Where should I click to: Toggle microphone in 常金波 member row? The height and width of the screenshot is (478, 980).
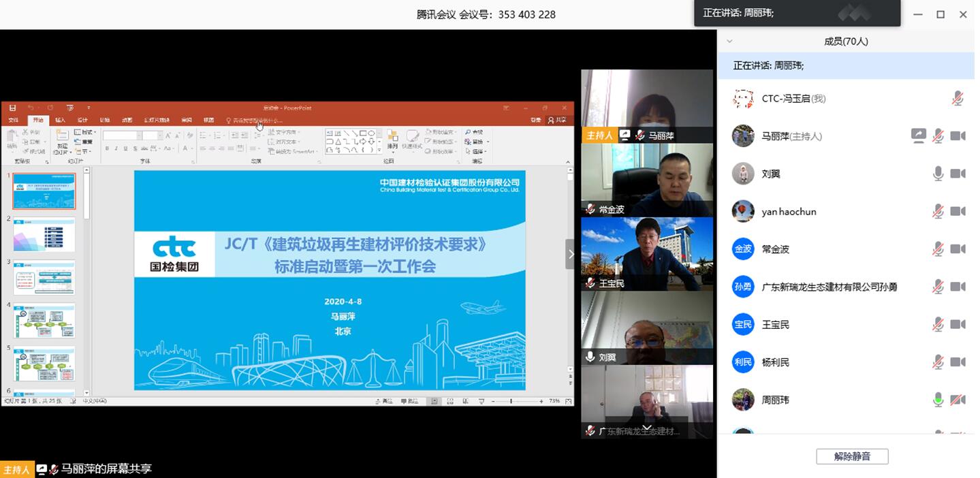click(938, 249)
